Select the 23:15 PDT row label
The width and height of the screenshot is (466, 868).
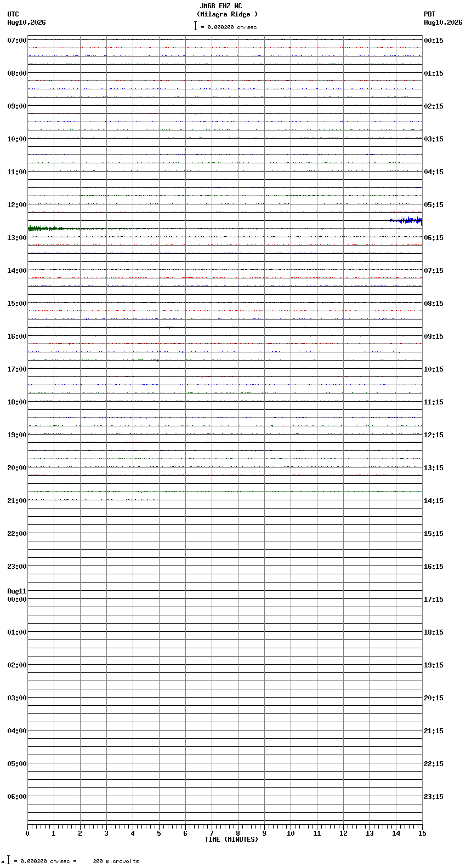(434, 797)
